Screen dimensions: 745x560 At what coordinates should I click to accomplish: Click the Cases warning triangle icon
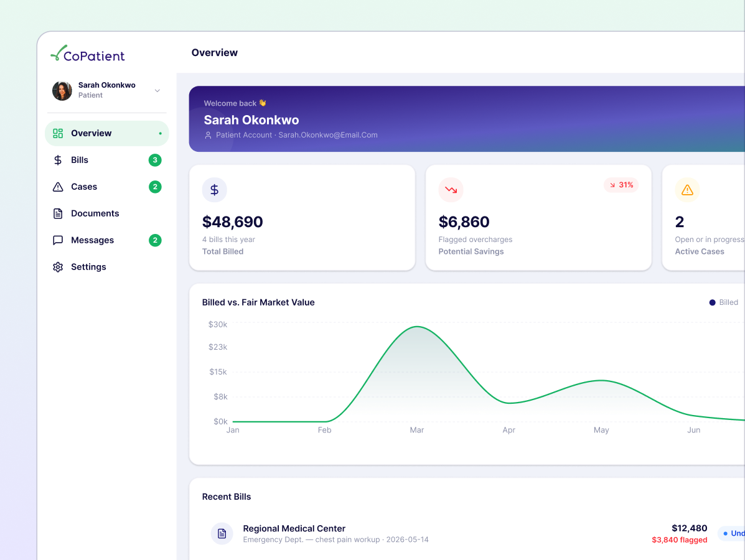tap(58, 187)
